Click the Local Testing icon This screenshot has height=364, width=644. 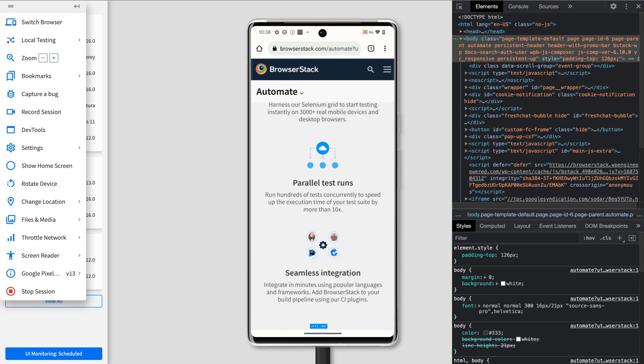(x=11, y=40)
